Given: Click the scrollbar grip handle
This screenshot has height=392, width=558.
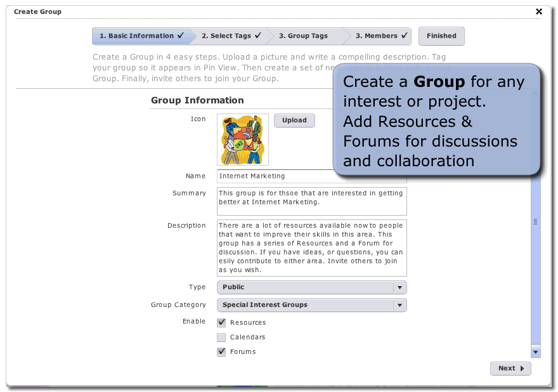Looking at the screenshot, I should pyautogui.click(x=536, y=221).
